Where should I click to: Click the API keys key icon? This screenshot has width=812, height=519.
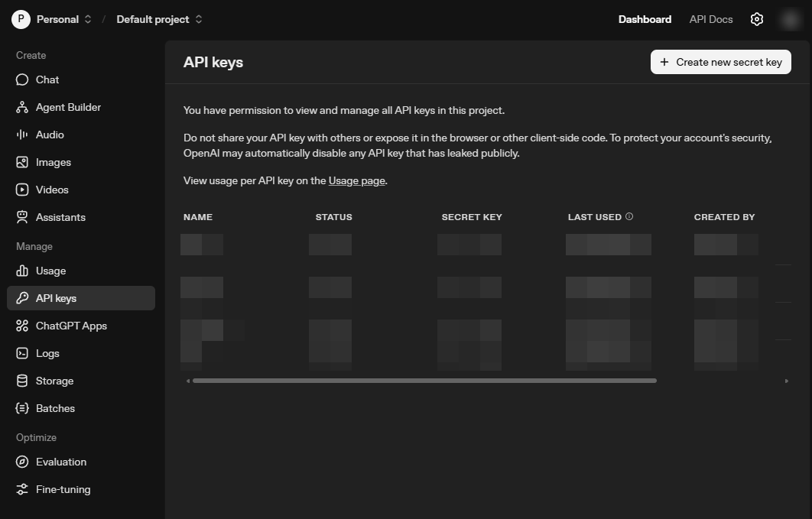pos(22,298)
